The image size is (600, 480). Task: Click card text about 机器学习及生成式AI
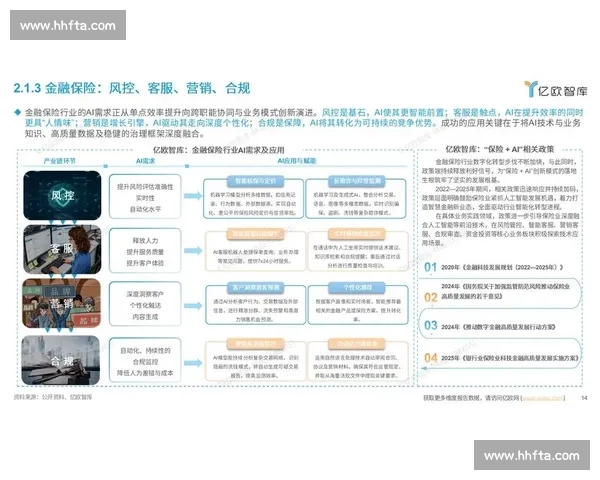(x=356, y=204)
